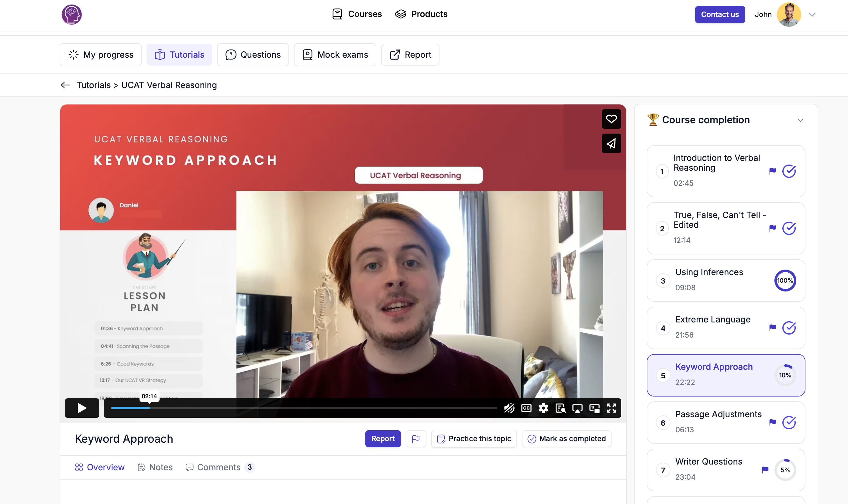Image resolution: width=848 pixels, height=504 pixels.
Task: Toggle closed captions CC button
Action: (526, 408)
